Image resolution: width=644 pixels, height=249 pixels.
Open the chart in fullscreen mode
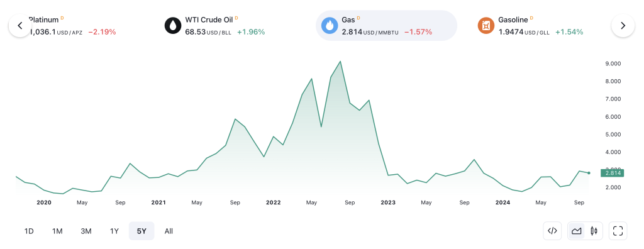(x=618, y=231)
